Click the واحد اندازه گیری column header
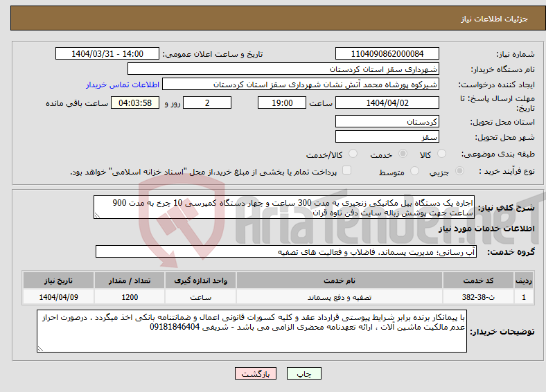This screenshot has width=546, height=392. pos(200,280)
